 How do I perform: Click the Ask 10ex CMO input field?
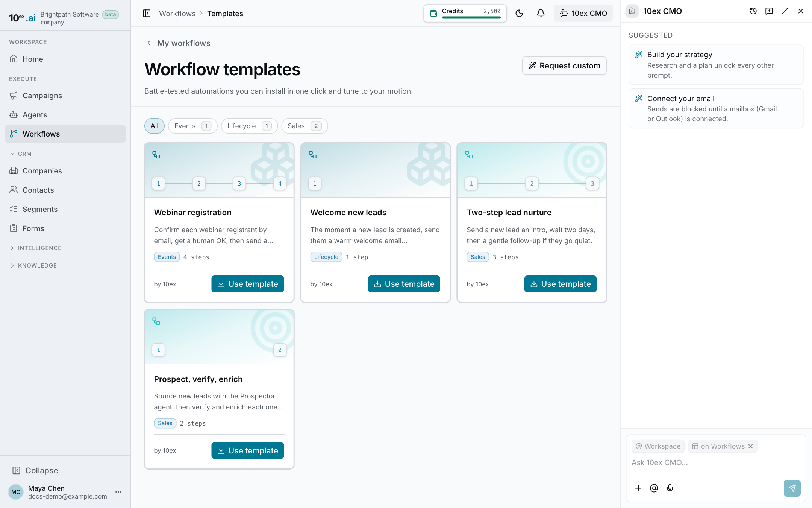click(x=716, y=462)
